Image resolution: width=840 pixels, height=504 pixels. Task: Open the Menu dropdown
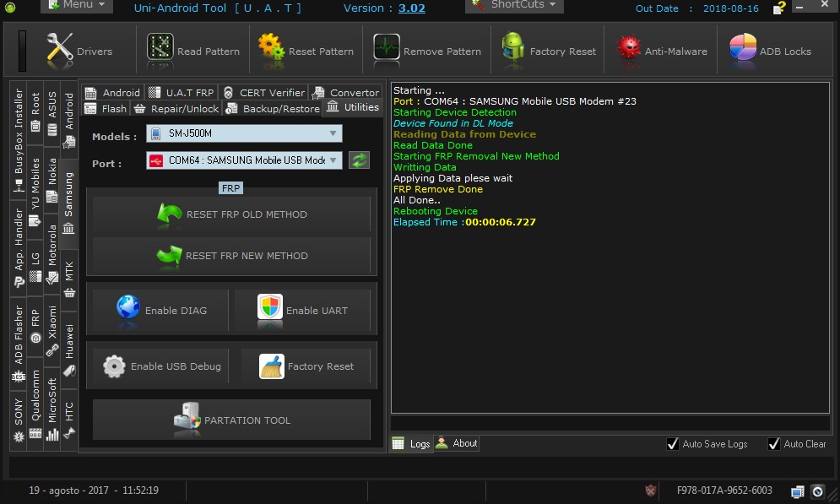click(x=77, y=5)
